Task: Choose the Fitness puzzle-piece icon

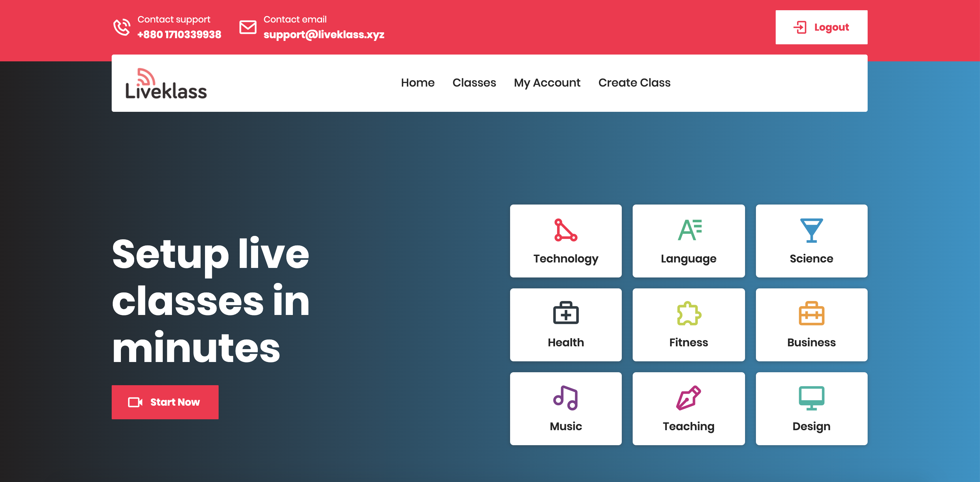Action: pyautogui.click(x=689, y=313)
